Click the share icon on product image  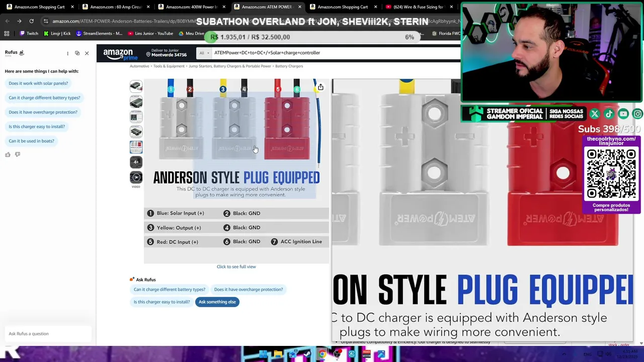click(x=320, y=87)
